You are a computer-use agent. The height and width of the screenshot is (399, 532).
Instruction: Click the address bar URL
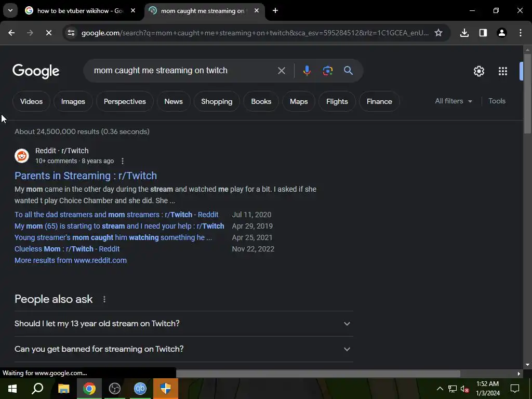(x=255, y=33)
